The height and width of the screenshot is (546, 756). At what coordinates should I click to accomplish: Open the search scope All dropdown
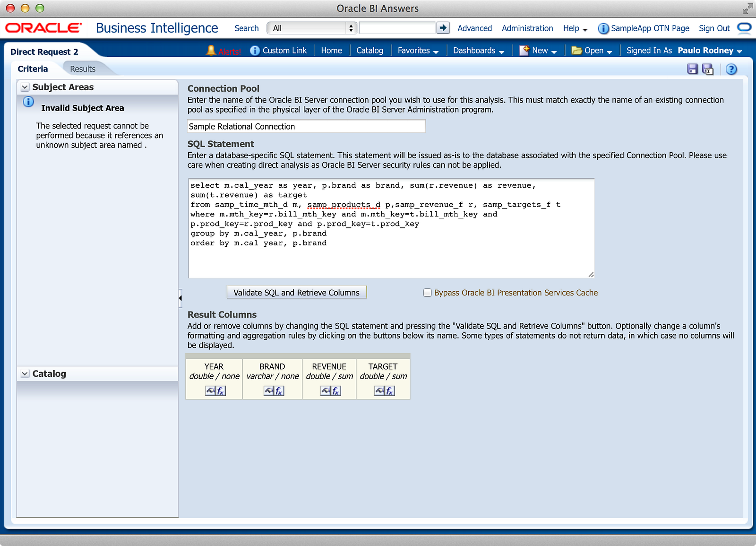[x=311, y=28]
